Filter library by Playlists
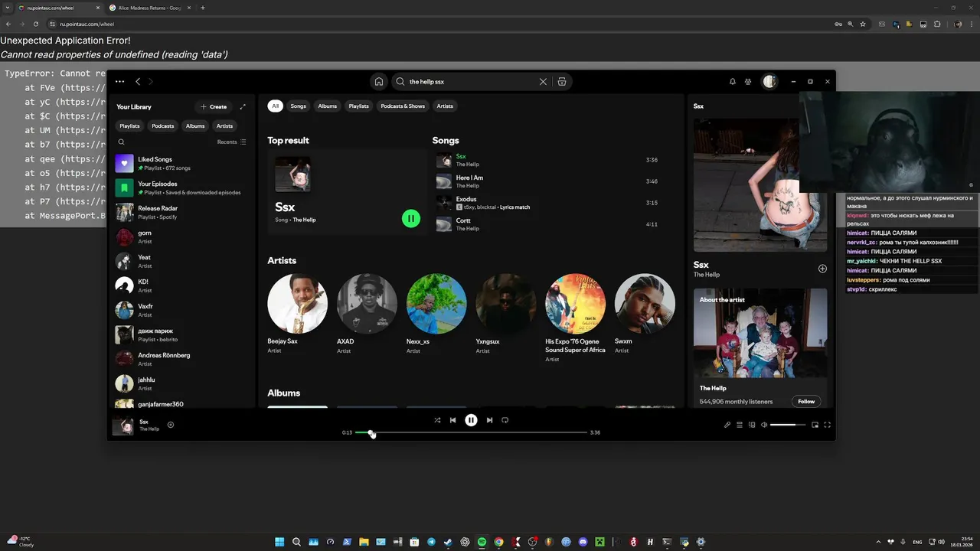980x551 pixels. click(129, 126)
